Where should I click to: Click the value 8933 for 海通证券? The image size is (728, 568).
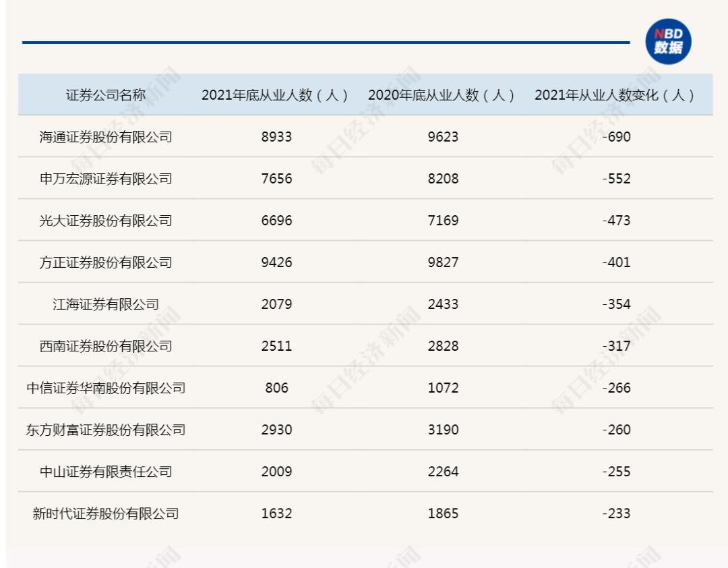[x=278, y=137]
